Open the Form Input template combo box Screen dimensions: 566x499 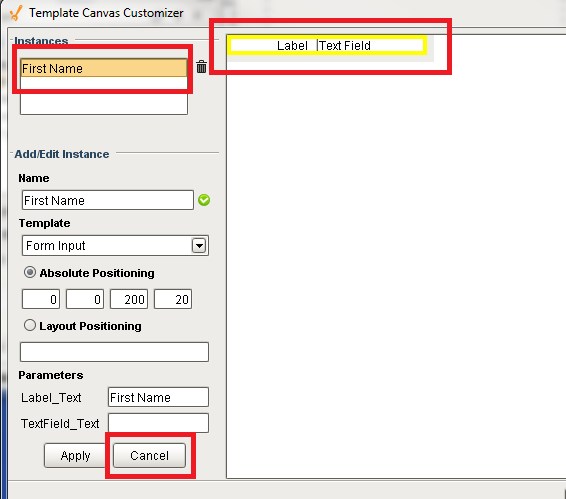pos(115,246)
